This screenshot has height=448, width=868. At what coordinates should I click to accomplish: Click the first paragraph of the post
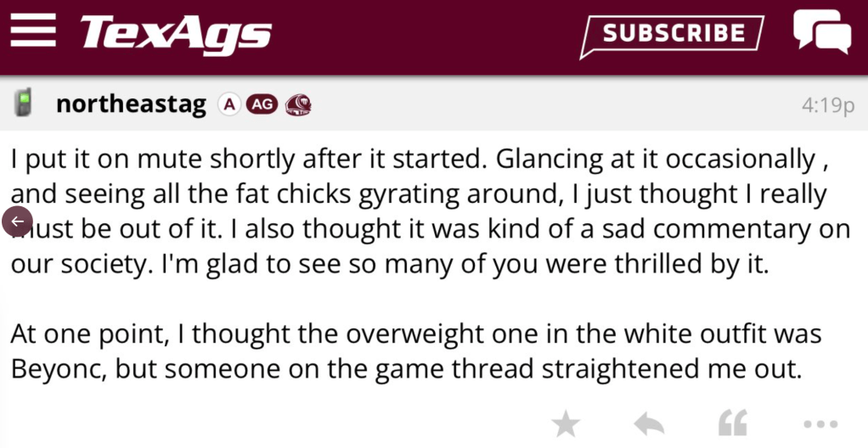(425, 211)
